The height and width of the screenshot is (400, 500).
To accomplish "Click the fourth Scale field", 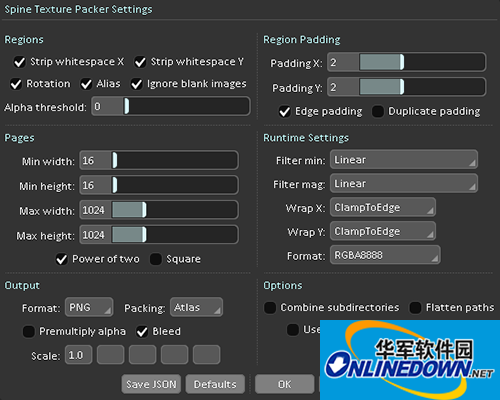I will pos(175,355).
